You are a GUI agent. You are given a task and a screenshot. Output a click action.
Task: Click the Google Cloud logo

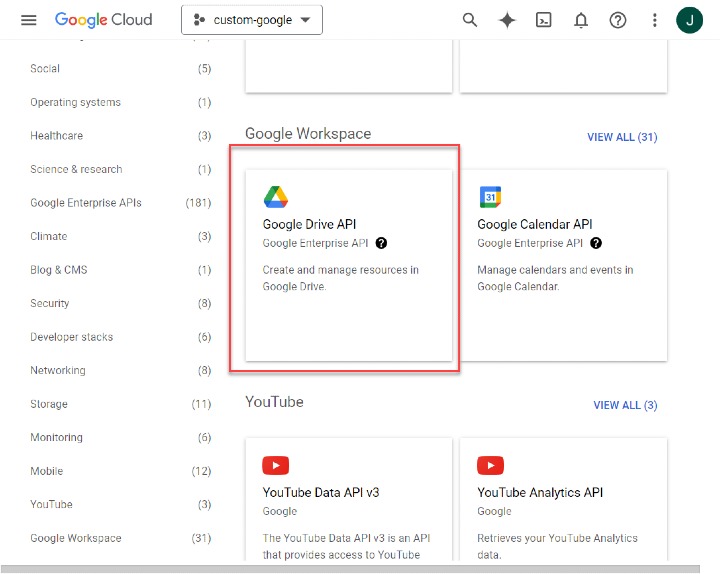coord(104,20)
